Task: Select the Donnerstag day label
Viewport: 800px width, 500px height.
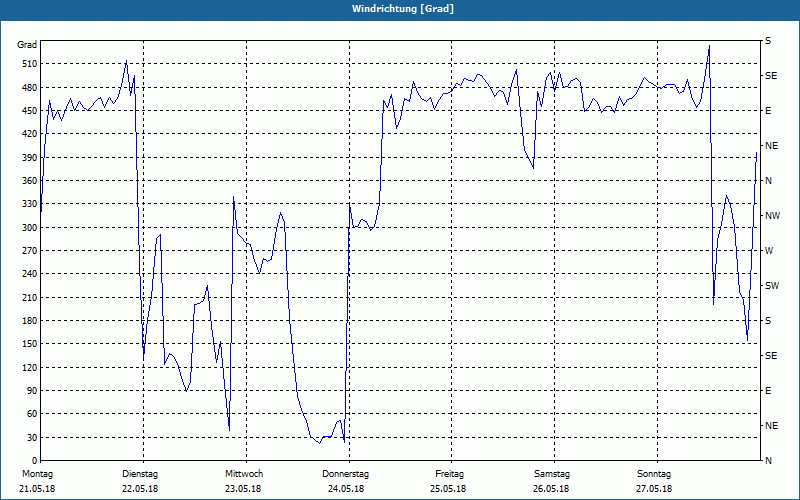Action: (x=345, y=474)
